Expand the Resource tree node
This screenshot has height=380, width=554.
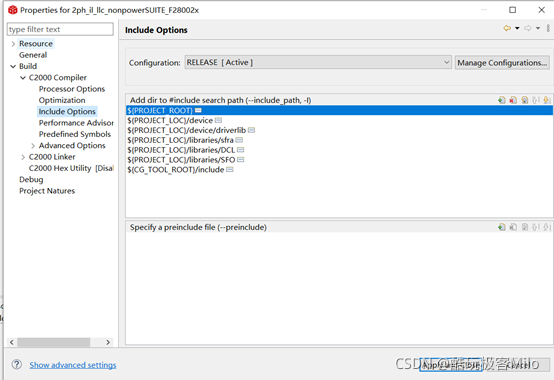click(x=13, y=44)
